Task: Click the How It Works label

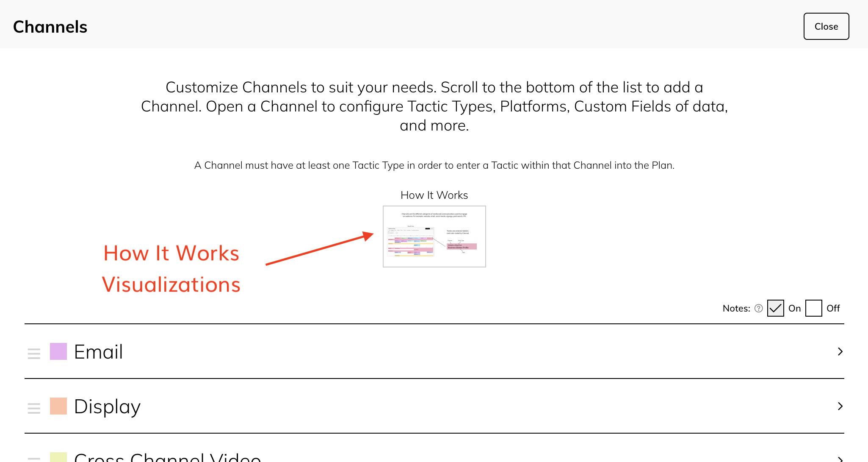Action: pos(434,195)
